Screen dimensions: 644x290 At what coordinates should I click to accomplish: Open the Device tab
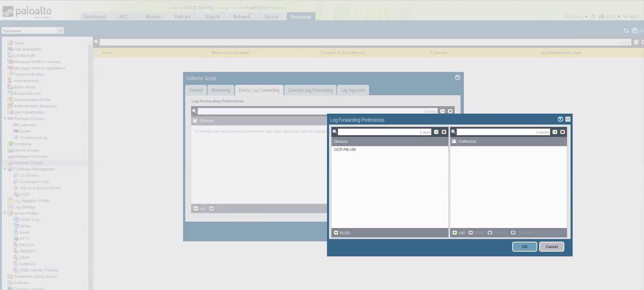point(271,17)
